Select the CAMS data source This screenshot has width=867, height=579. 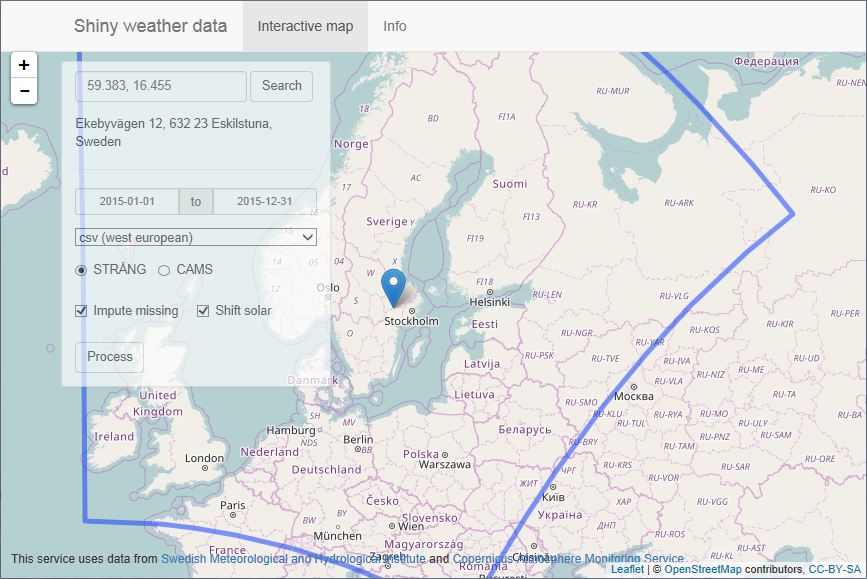164,270
